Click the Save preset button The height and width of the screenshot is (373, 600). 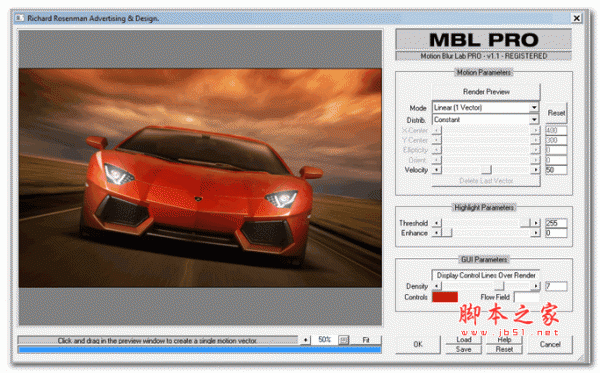coord(463,349)
